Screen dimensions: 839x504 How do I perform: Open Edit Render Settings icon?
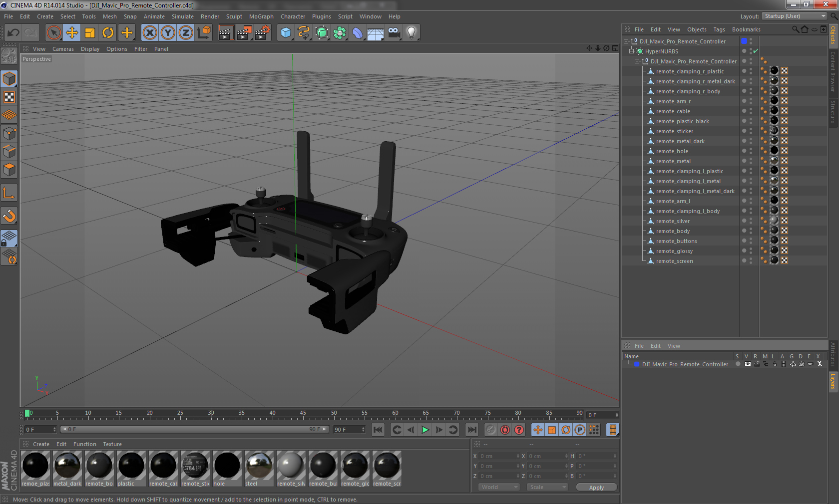coord(263,33)
